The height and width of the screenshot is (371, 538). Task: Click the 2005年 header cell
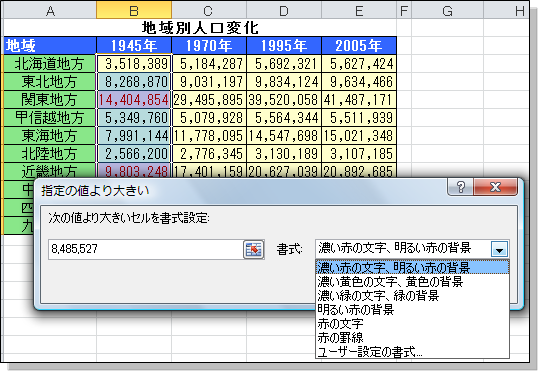359,46
